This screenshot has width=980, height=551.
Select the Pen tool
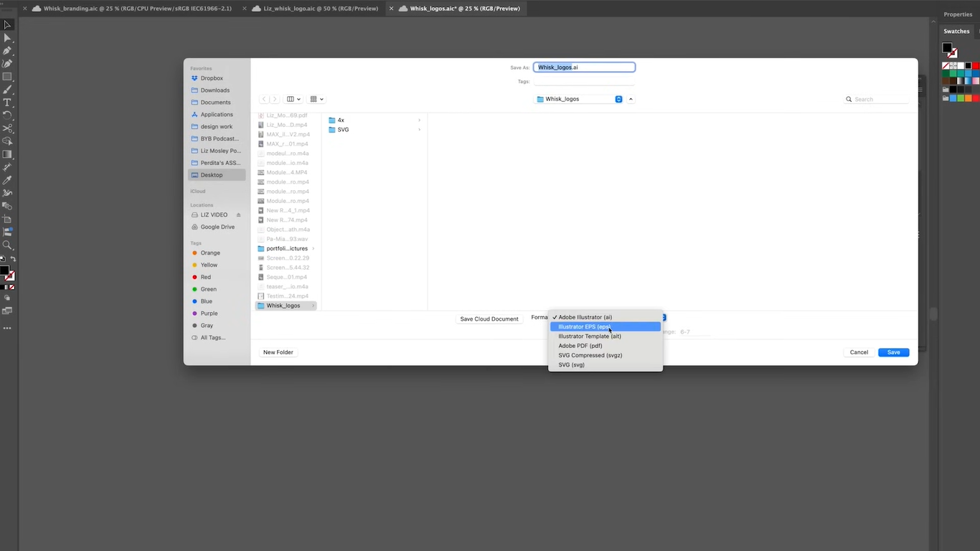tap(7, 49)
